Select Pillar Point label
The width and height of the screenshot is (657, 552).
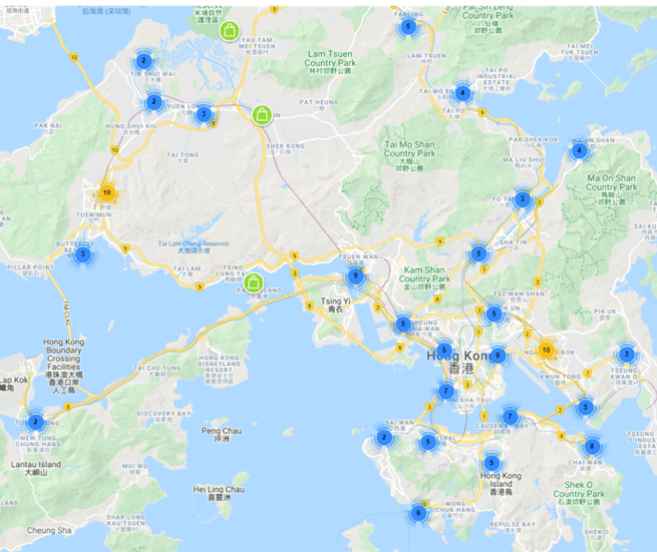[x=31, y=270]
